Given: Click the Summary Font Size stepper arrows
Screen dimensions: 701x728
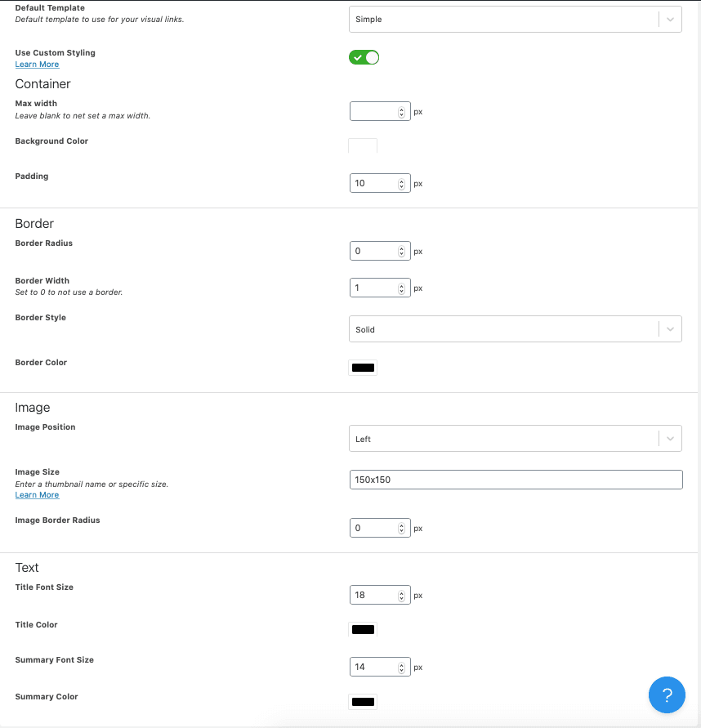Looking at the screenshot, I should pos(401,668).
